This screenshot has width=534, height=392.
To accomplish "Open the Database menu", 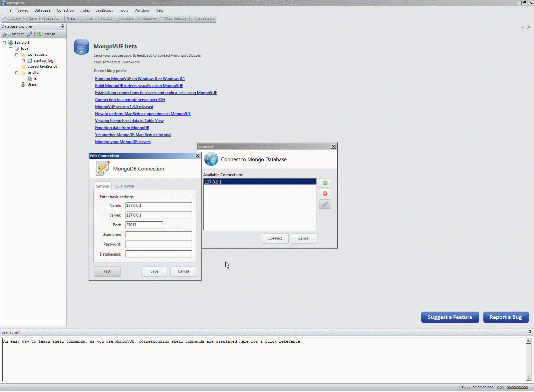I will [42, 10].
